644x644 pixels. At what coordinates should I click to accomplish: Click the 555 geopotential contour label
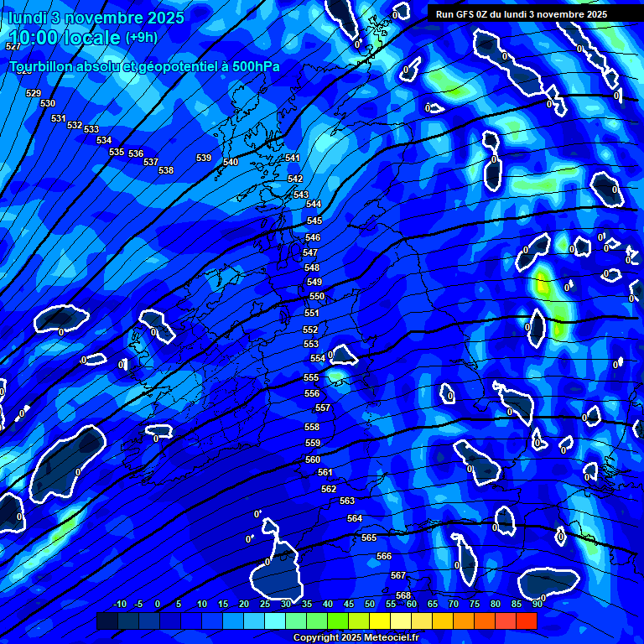[311, 378]
